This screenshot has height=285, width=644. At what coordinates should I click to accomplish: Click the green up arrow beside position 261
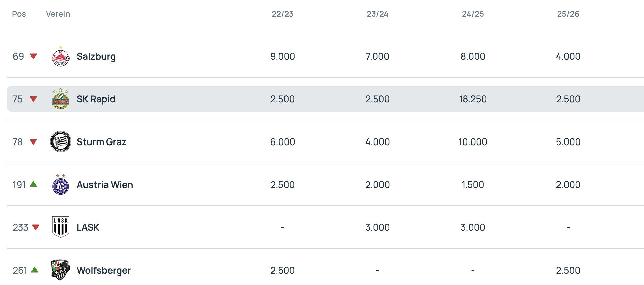pyautogui.click(x=35, y=270)
